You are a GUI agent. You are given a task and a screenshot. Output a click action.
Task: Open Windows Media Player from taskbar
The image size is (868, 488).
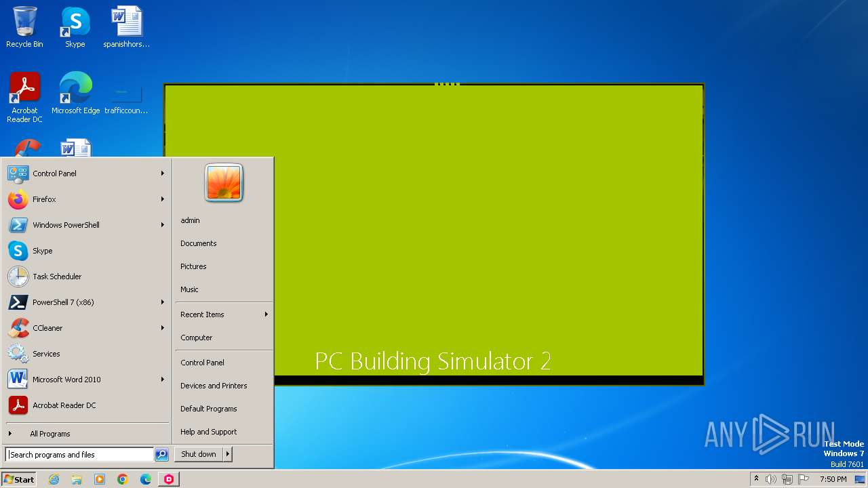click(x=100, y=479)
